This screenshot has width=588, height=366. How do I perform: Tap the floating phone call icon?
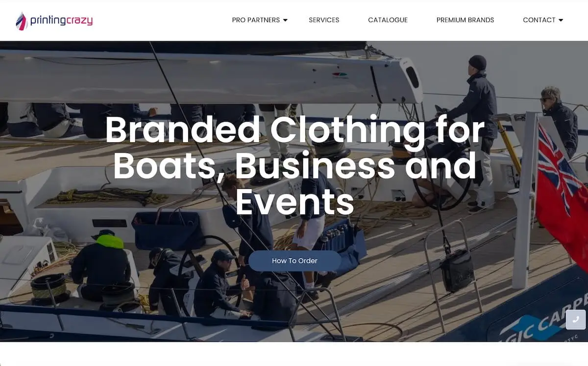tap(576, 319)
